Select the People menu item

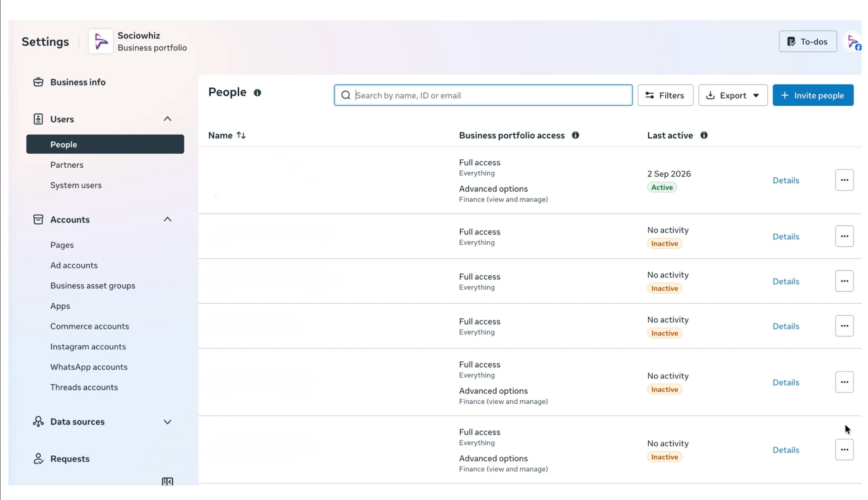[x=105, y=144]
